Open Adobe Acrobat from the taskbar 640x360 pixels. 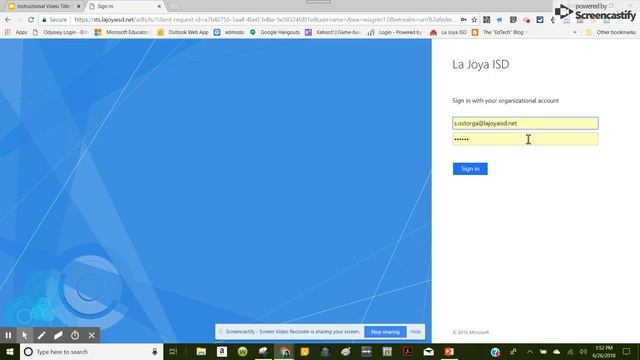408,351
